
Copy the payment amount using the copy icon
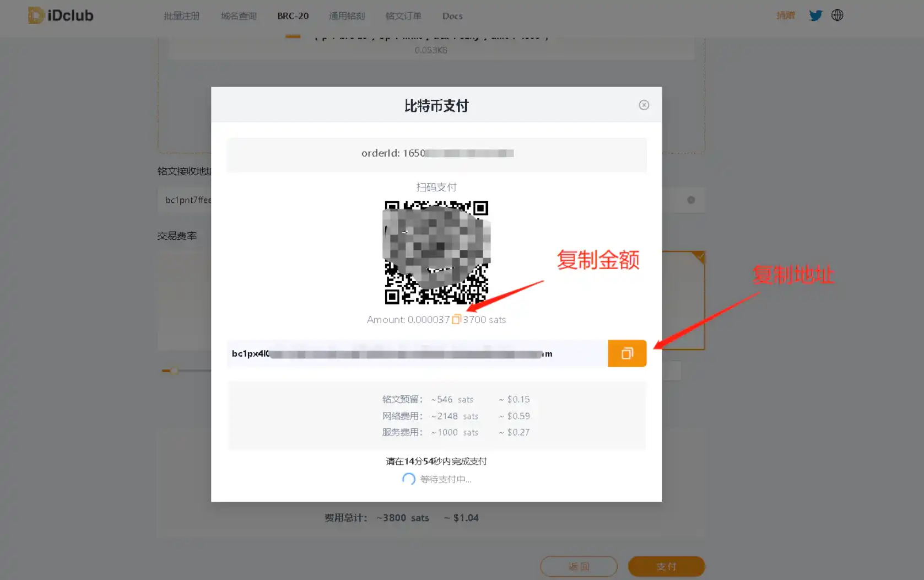pyautogui.click(x=456, y=319)
